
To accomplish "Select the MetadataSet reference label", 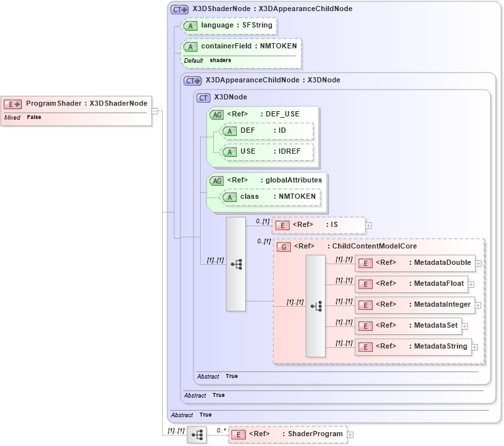I will 416,326.
